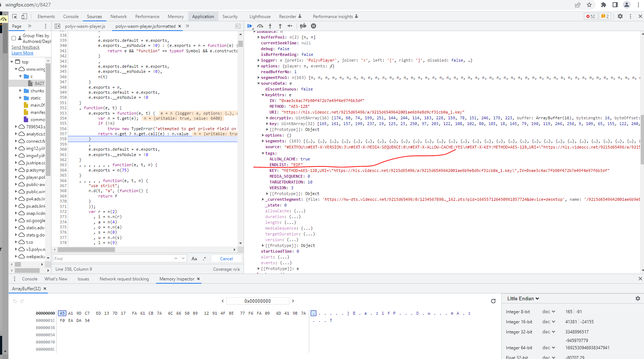Open the Learn More link

pyautogui.click(x=22, y=53)
